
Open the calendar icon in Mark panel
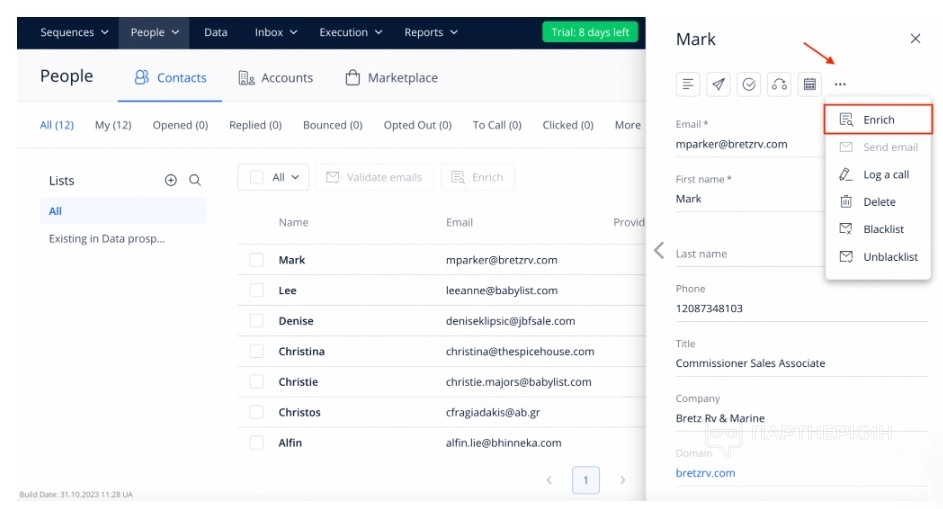810,84
